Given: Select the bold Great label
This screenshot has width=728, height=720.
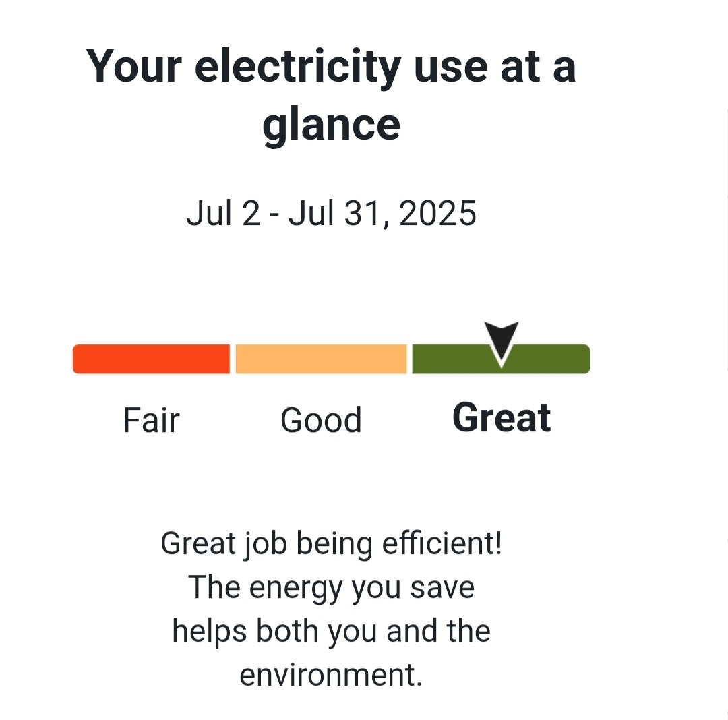Looking at the screenshot, I should [x=502, y=418].
